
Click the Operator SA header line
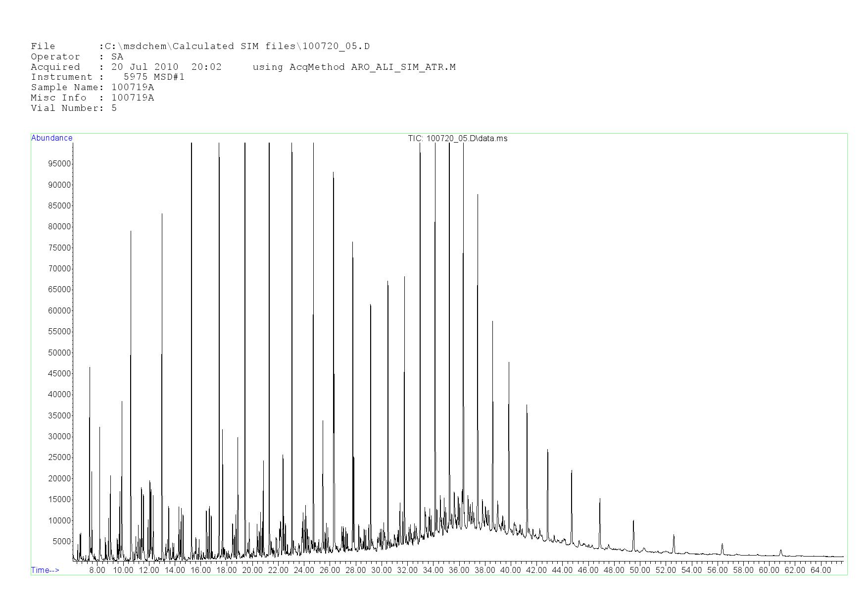coord(77,57)
